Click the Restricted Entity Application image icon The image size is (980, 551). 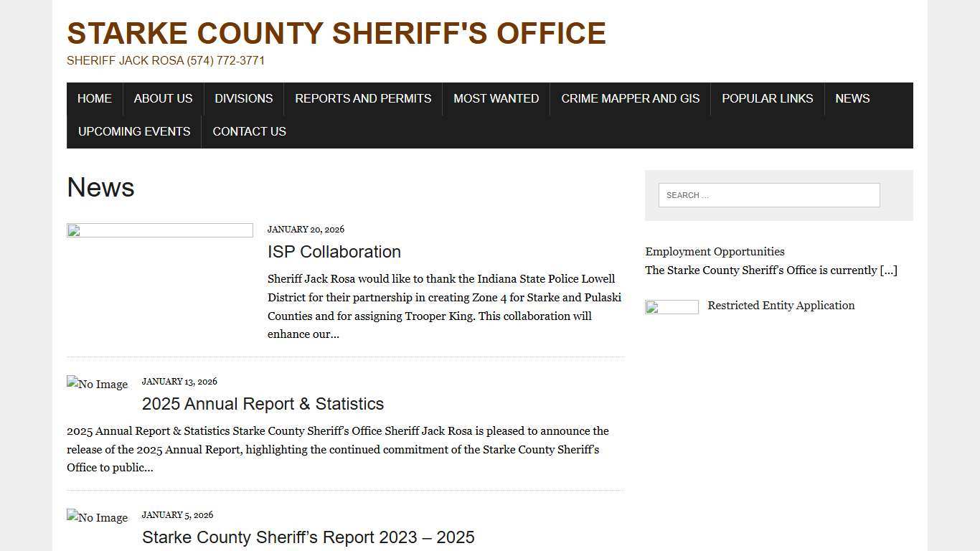tap(672, 306)
